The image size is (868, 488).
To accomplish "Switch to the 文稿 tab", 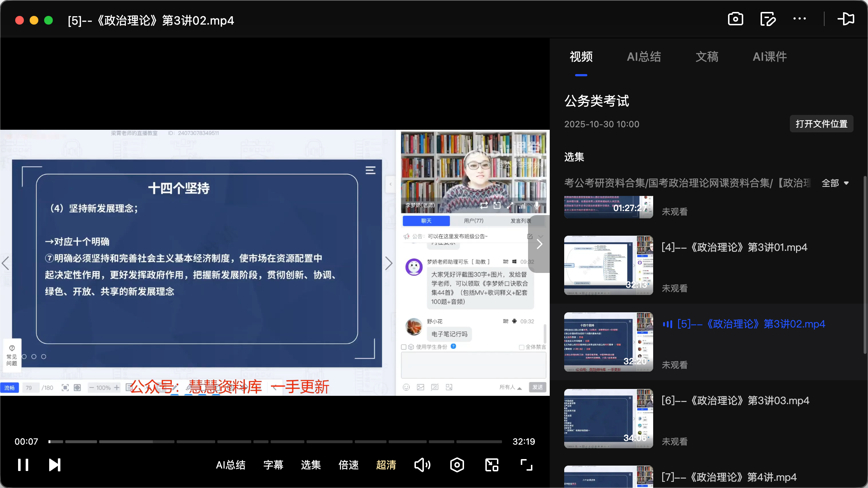I will point(706,57).
